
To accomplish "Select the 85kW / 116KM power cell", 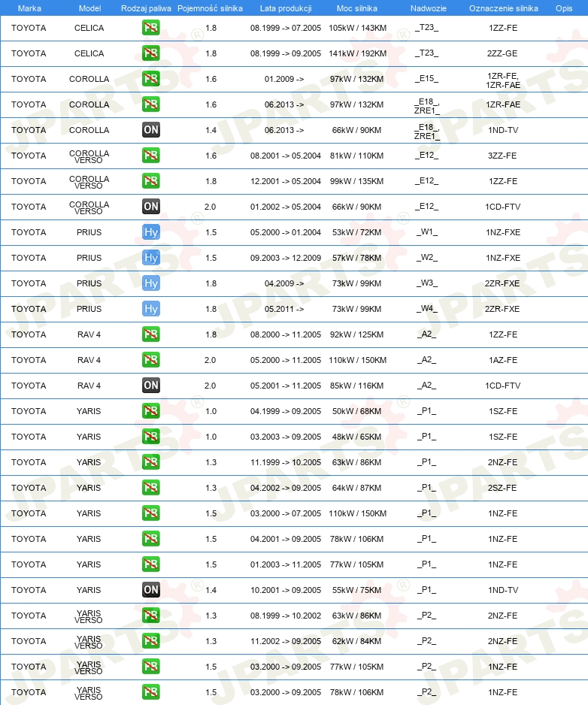I will click(x=356, y=386).
